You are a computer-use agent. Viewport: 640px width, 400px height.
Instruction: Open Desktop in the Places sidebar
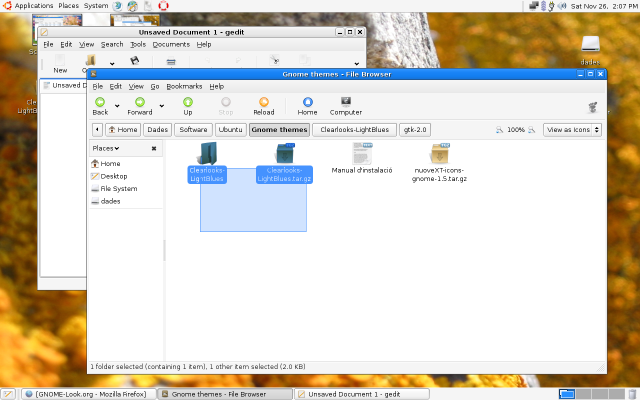(x=109, y=176)
